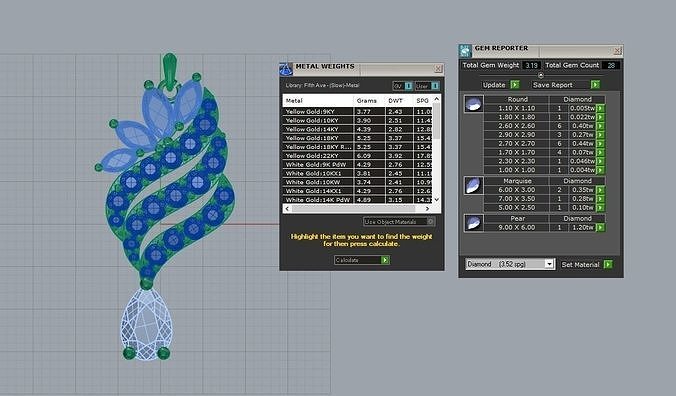Select the 2.70 X 2.70 round gems arrow

[600, 144]
